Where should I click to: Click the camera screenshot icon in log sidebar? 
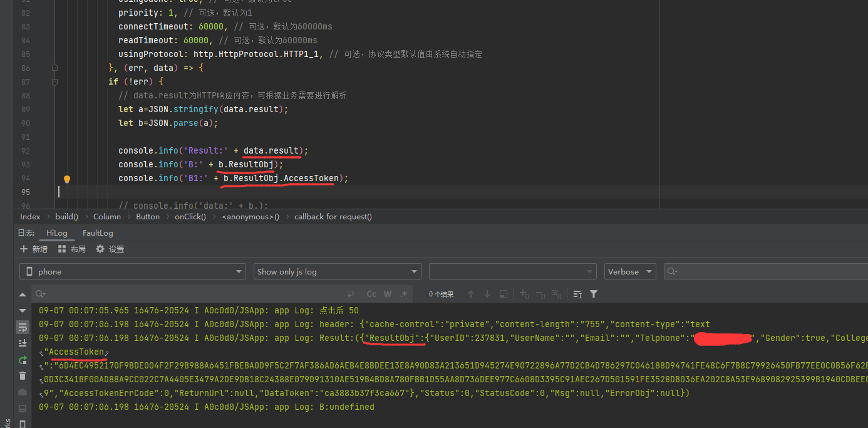point(23,392)
